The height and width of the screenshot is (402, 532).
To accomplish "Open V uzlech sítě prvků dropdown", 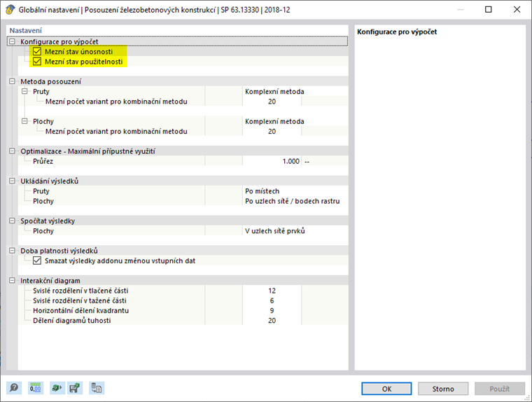I will click(295, 231).
